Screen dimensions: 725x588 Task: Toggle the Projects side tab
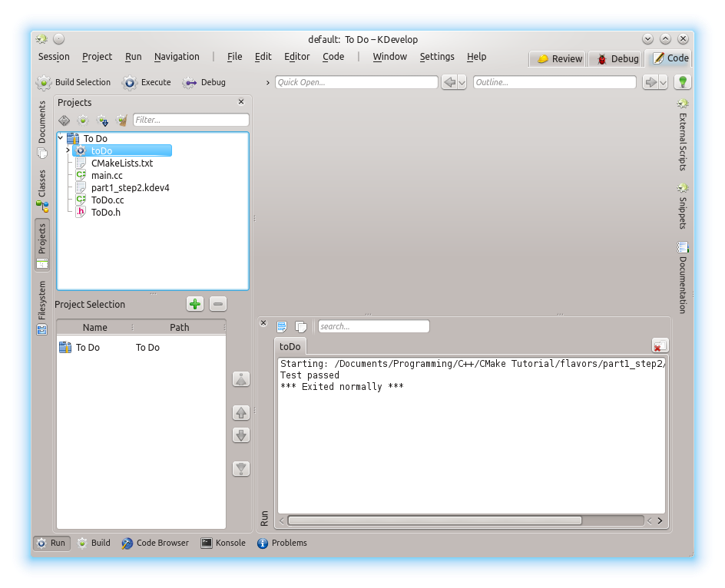42,245
